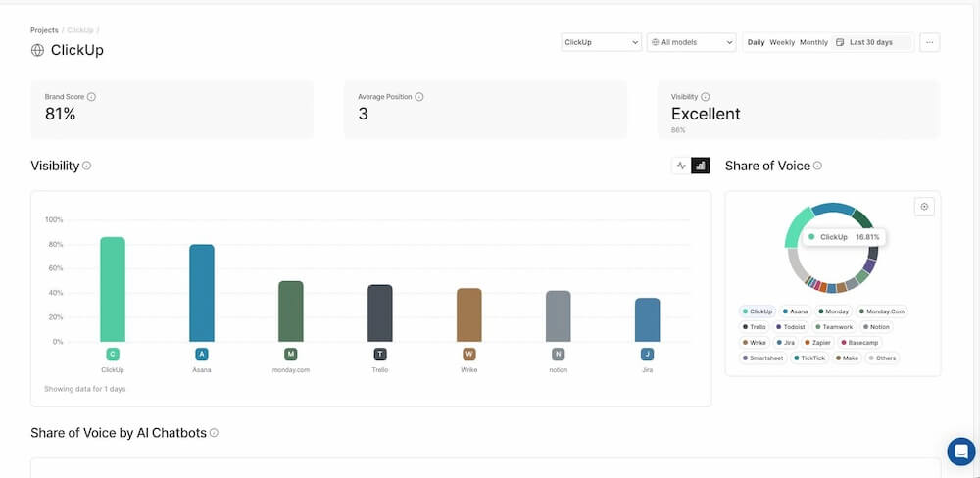Viewport: 980px width, 478px height.
Task: Click the Share of Voice info icon
Action: point(817,166)
